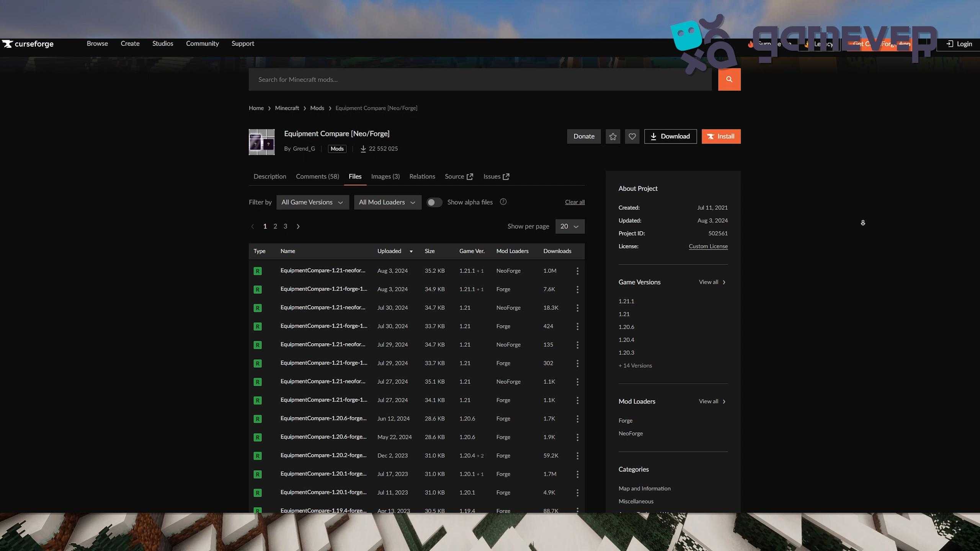The image size is (980, 551).
Task: Click release badge of the 1.0M downloads file
Action: (x=257, y=271)
